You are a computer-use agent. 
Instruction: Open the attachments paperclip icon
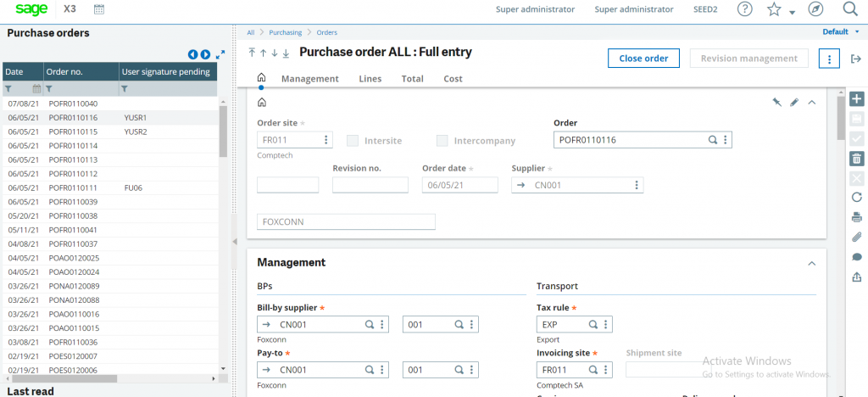(x=856, y=237)
